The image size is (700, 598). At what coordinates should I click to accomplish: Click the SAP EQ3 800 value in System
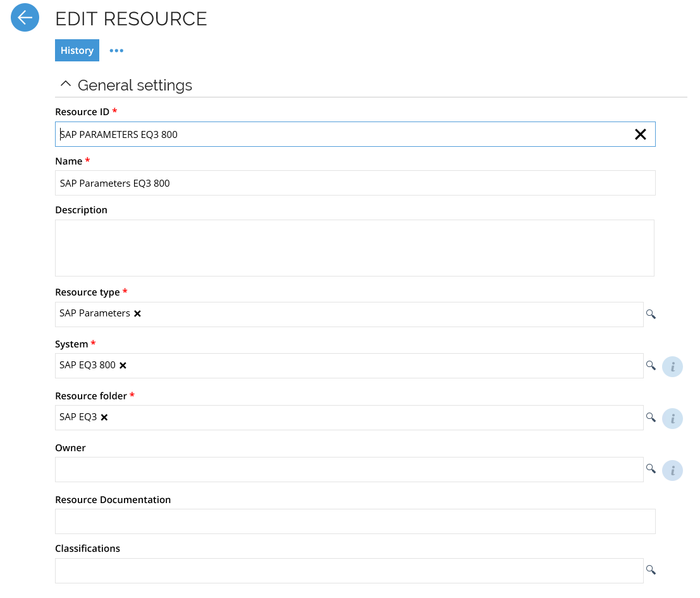tap(87, 365)
